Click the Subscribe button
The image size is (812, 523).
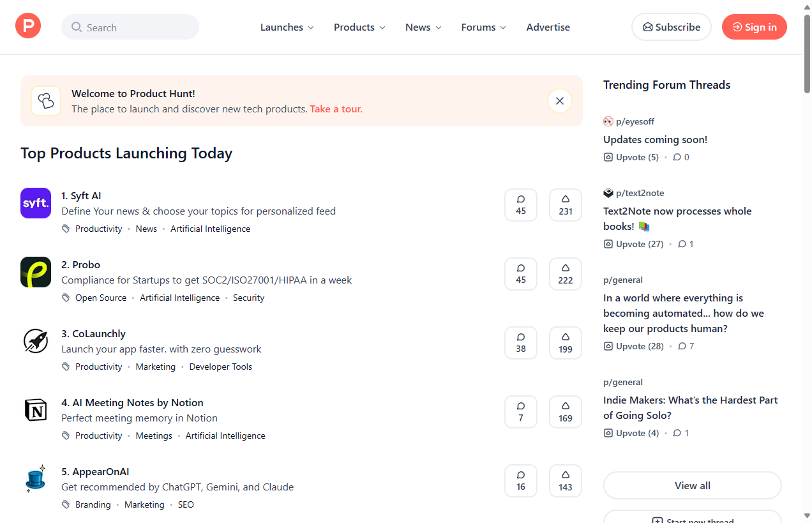pos(671,27)
